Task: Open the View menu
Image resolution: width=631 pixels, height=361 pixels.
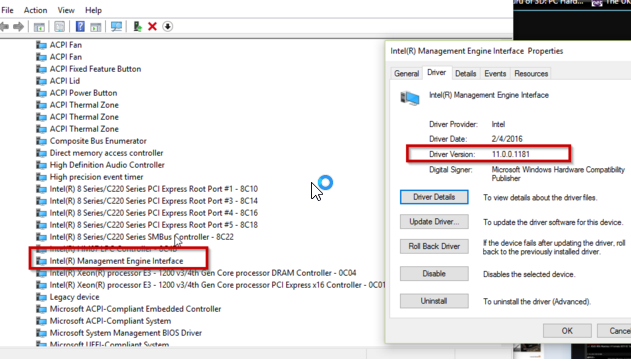Action: (66, 10)
